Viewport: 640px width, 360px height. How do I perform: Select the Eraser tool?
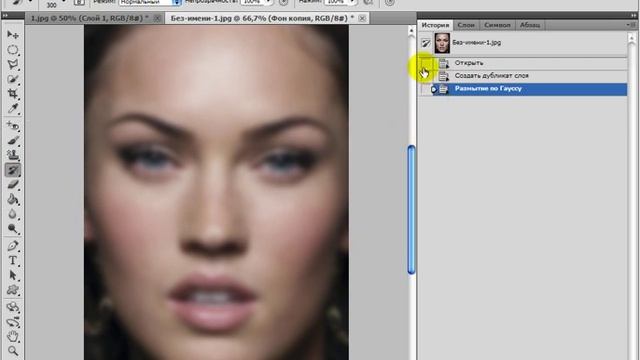[13, 185]
